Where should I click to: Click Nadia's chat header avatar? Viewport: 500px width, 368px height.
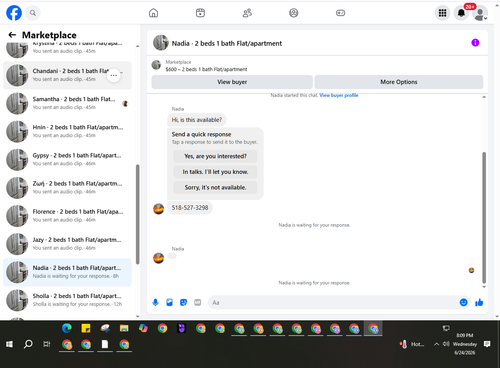161,43
